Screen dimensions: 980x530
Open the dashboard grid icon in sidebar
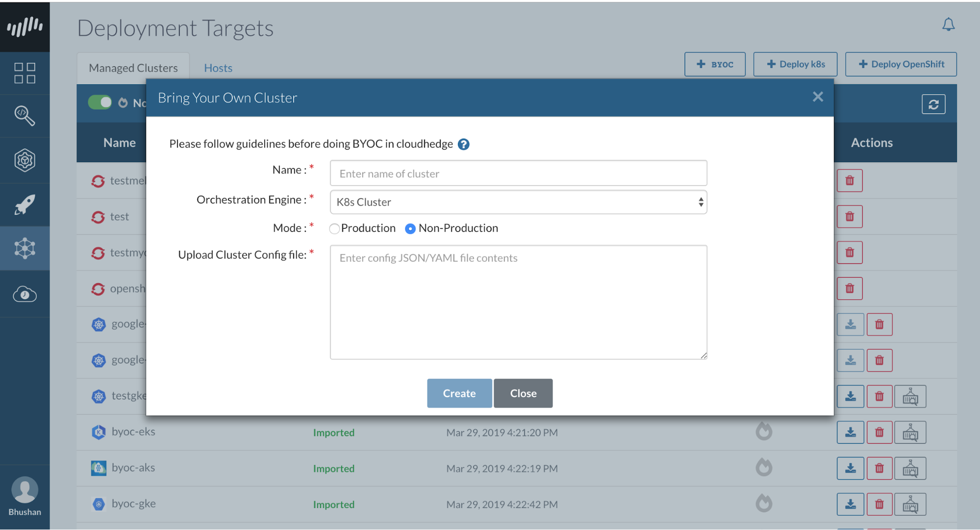click(x=25, y=73)
